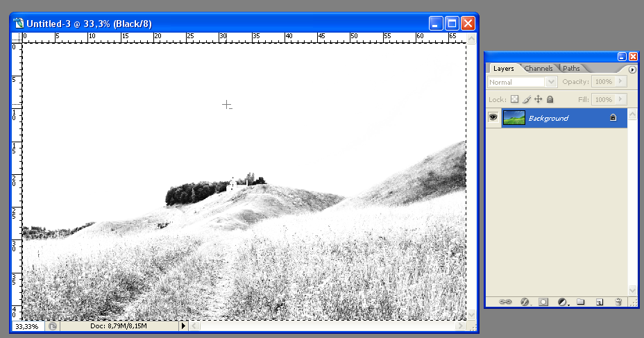Image resolution: width=644 pixels, height=338 pixels.
Task: Create a new layer group folder
Action: pyautogui.click(x=580, y=302)
